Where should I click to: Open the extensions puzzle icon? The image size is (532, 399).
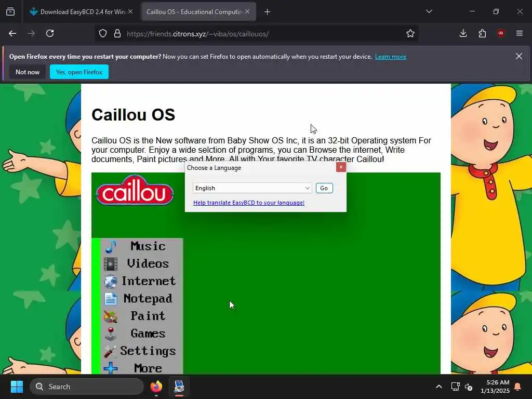point(482,33)
